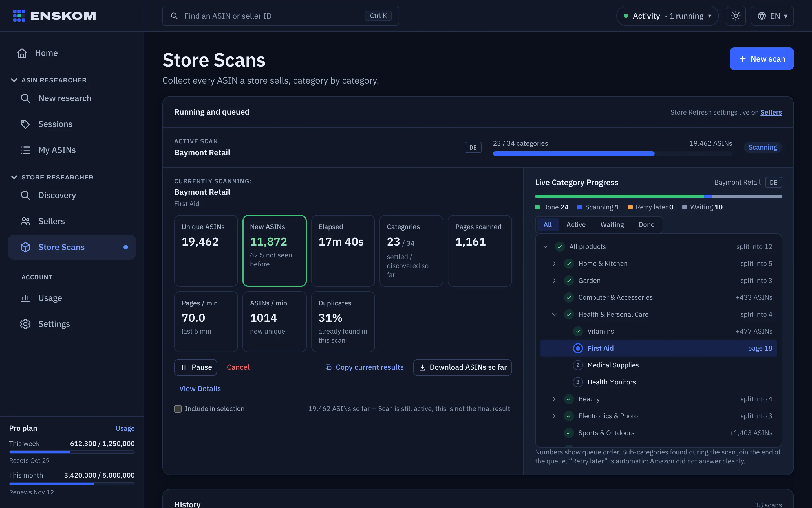
Task: Focus the Find an ASIN or seller ID field
Action: [x=281, y=16]
